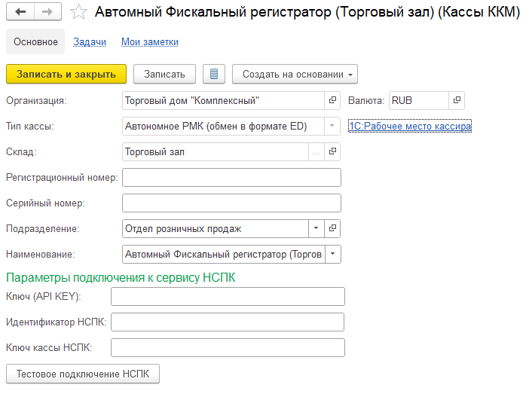Viewport: 532px width, 400px height.
Task: Click into the Регистрационный номер field
Action: click(x=231, y=178)
